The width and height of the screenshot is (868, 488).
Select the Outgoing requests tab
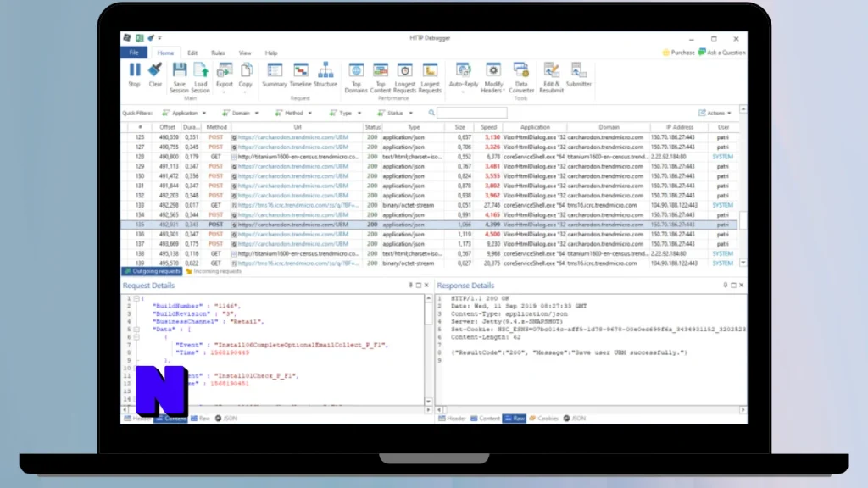click(x=153, y=271)
